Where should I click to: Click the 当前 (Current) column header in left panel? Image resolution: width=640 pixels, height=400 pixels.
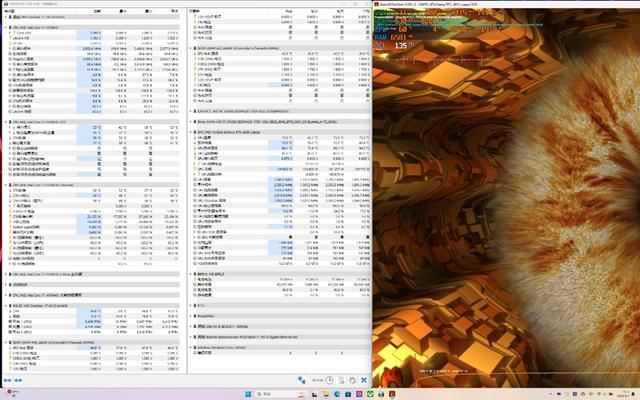click(96, 11)
